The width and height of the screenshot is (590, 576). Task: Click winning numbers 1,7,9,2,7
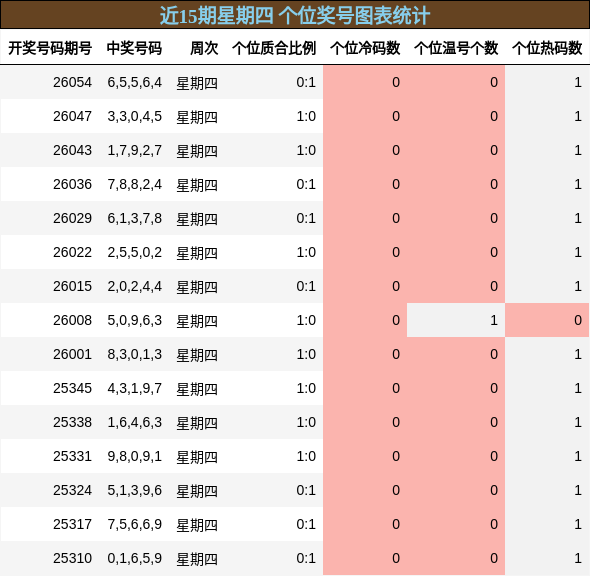pyautogui.click(x=135, y=150)
